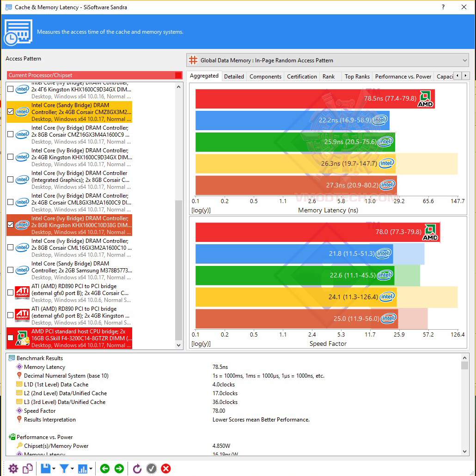The width and height of the screenshot is (476, 476).
Task: Click Intel logo on the 26.3ns bar
Action: coord(386,163)
